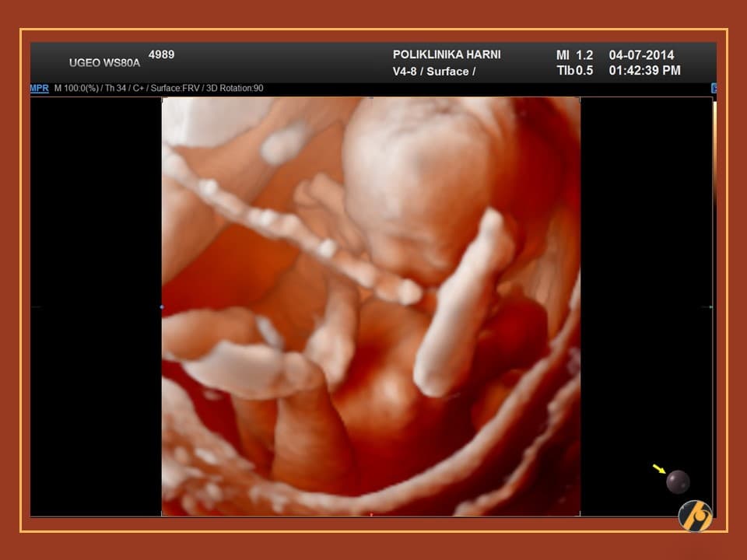The image size is (747, 560).
Task: Click the Surface:FRV render setting text
Action: 180,89
